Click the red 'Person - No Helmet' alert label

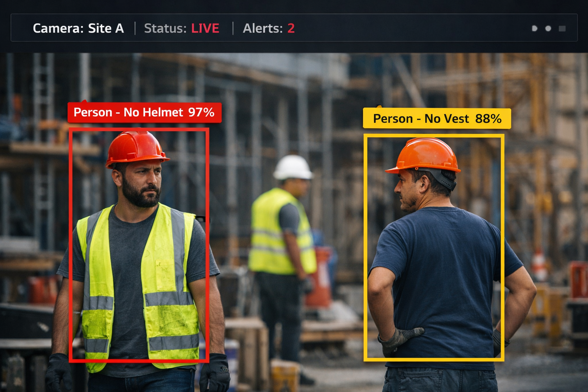pos(144,112)
